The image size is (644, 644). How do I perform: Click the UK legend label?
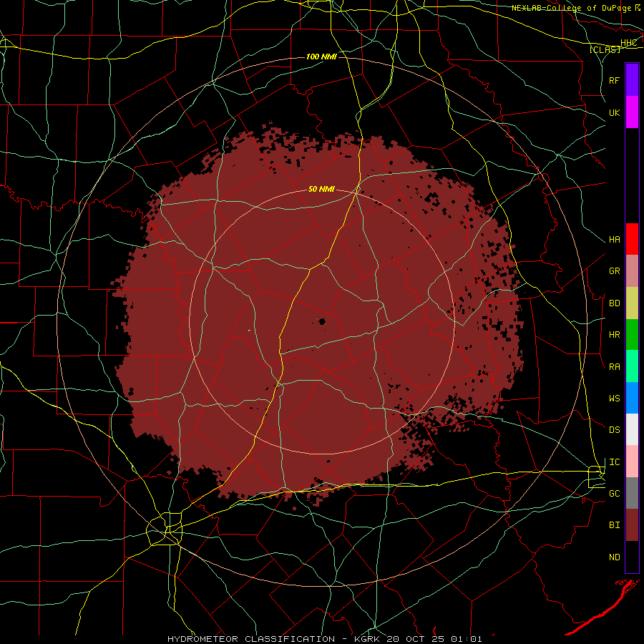coord(615,112)
